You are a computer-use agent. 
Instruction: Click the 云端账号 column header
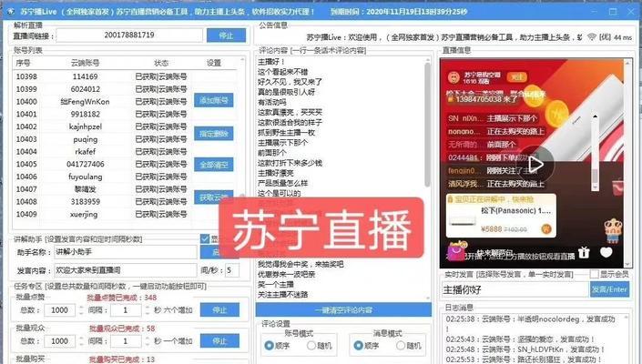tap(86, 63)
